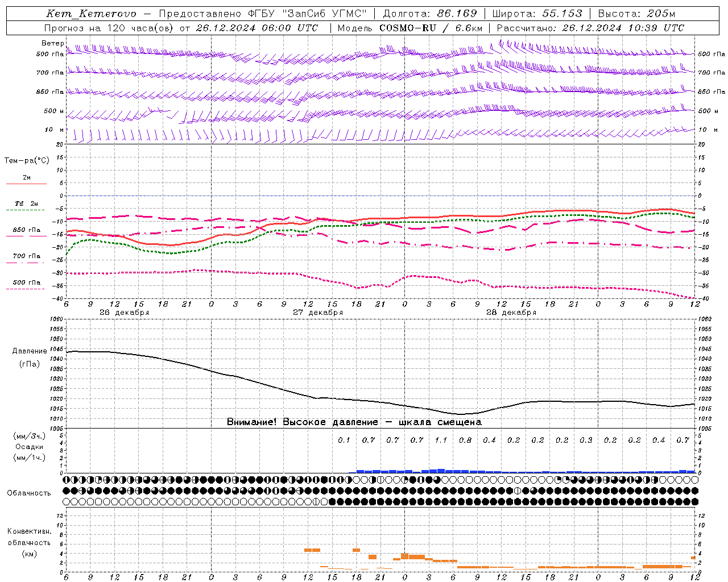Click the precipitation value "1.1"
This screenshot has width=728, height=582.
(441, 440)
